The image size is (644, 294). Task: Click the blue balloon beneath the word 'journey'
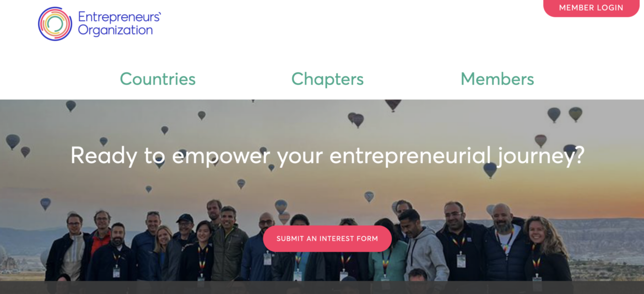click(x=490, y=170)
